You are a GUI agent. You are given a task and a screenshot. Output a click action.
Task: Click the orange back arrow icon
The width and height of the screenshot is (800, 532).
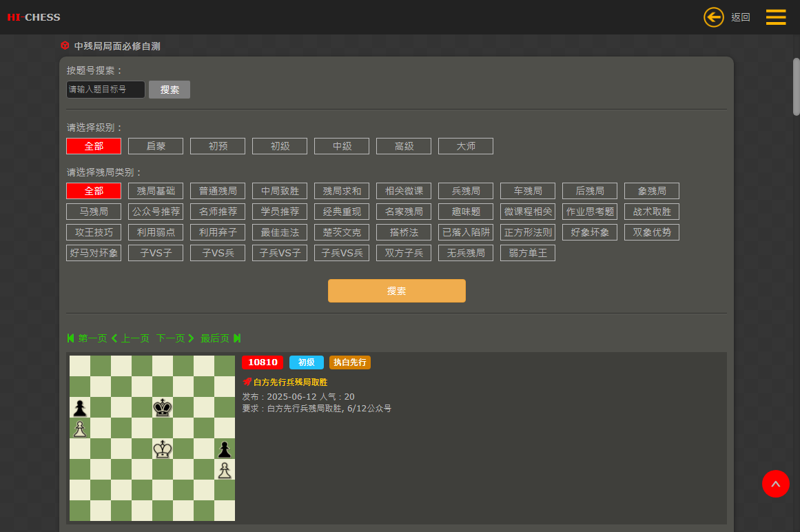pos(713,17)
